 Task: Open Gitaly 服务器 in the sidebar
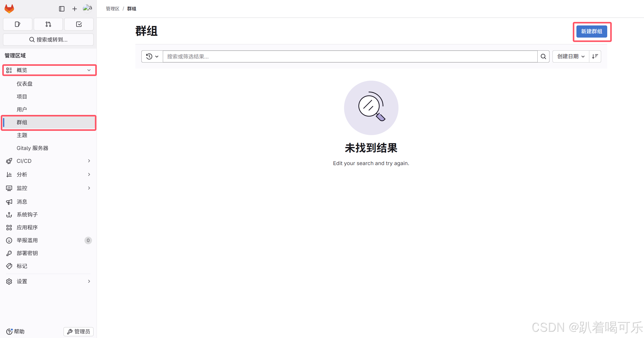[32, 148]
